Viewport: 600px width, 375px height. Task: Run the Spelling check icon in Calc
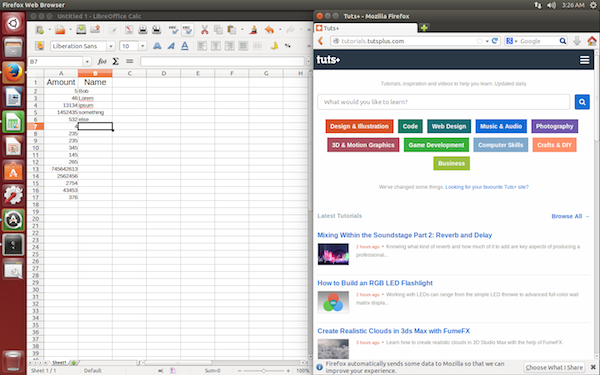pos(173,29)
